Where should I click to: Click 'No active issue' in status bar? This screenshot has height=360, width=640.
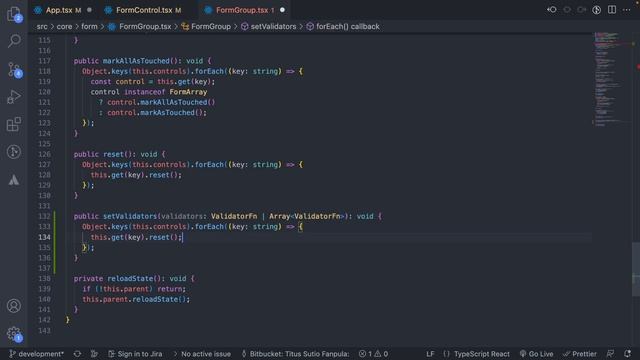click(202, 354)
